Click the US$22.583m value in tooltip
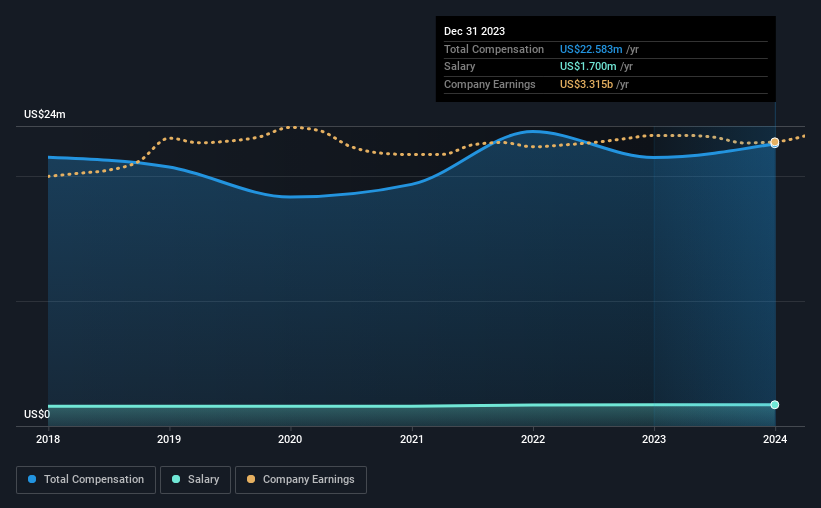 point(589,49)
